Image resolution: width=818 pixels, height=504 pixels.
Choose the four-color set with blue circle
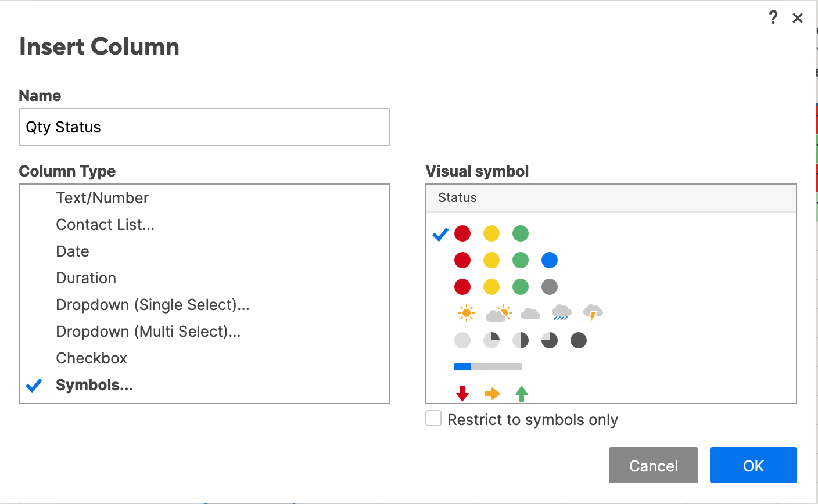505,260
